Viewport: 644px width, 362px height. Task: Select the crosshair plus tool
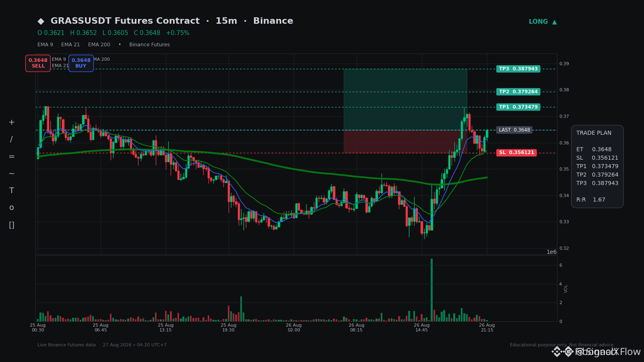[x=12, y=122]
